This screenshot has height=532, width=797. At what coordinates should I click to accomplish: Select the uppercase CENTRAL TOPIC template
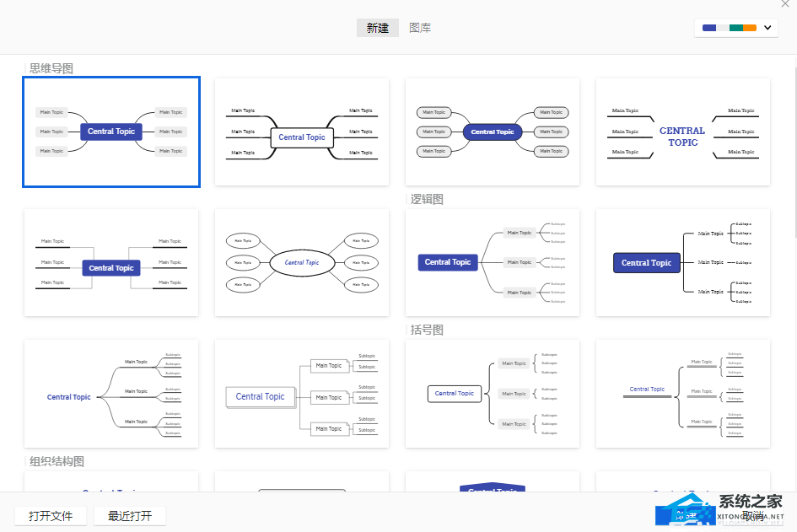683,132
